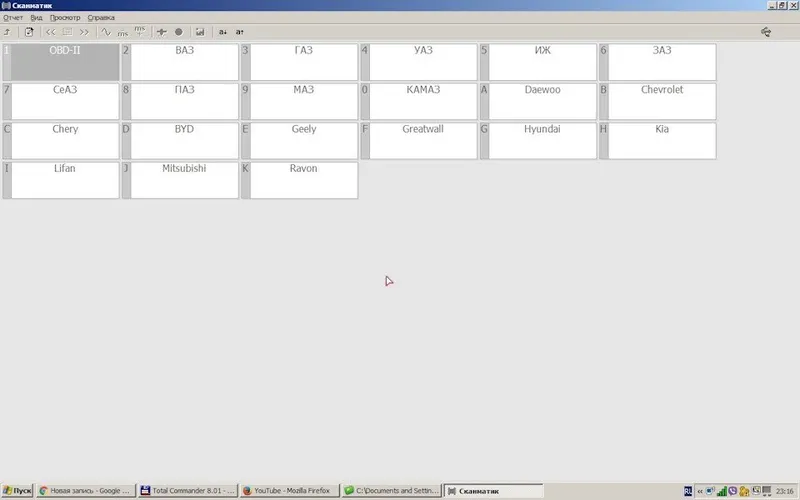Click the report clipboard toolbar icon
This screenshot has height=500, width=800.
(29, 32)
